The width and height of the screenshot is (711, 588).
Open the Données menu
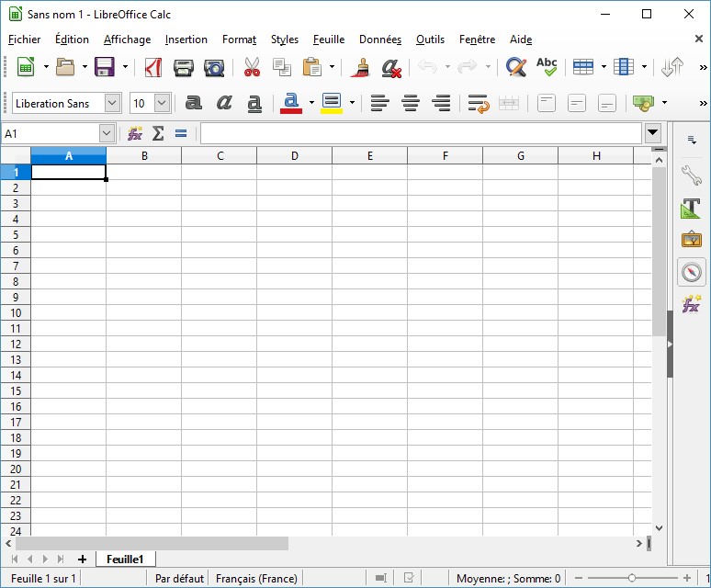[x=379, y=40]
